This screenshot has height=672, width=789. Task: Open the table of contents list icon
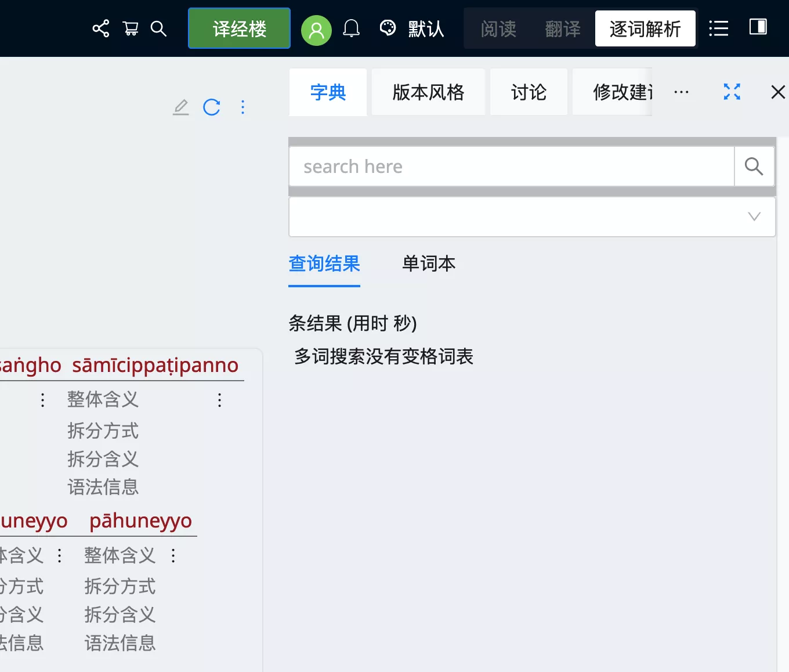click(x=718, y=28)
